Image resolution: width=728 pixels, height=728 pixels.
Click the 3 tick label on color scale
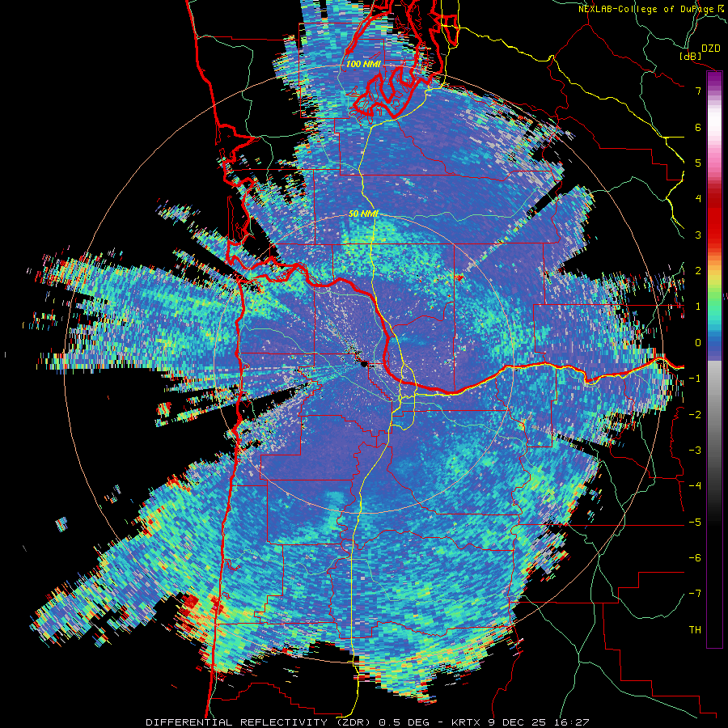pyautogui.click(x=698, y=235)
